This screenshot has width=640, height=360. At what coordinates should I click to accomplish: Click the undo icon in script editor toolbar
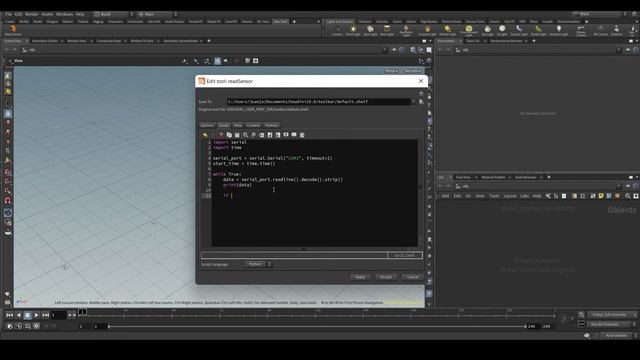click(205, 135)
